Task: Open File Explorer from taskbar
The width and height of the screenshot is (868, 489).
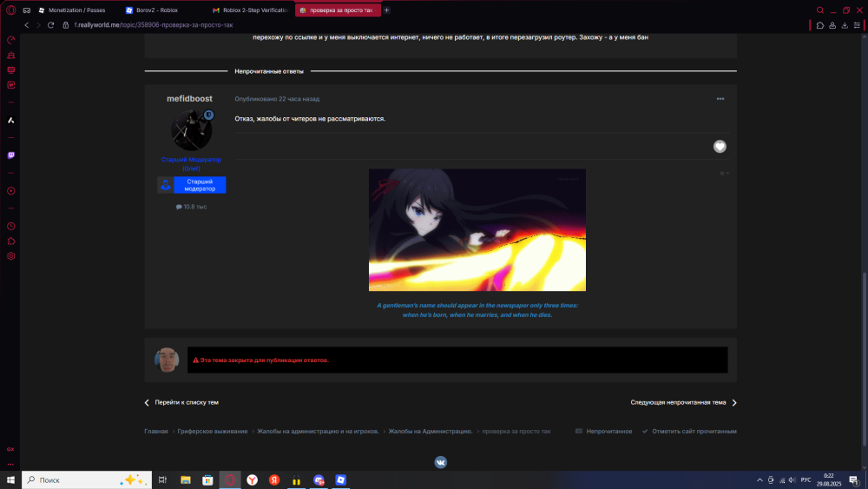Action: (186, 480)
